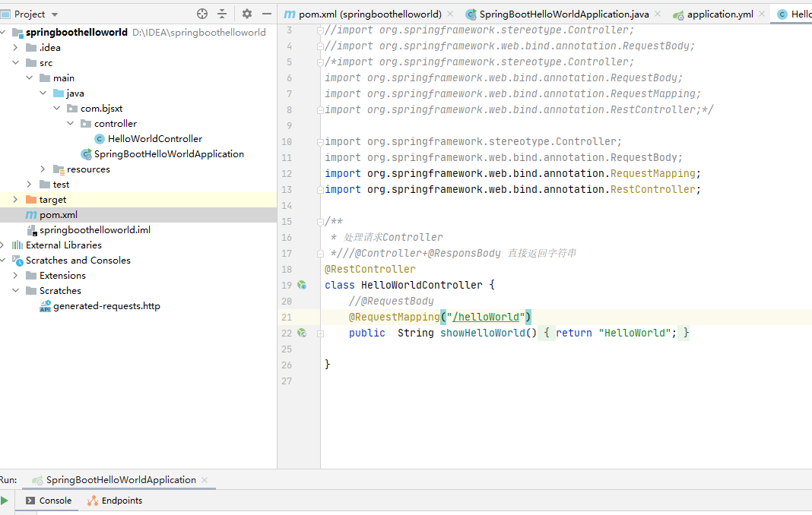This screenshot has height=515, width=812.
Task: Click the resources folder icon
Action: click(x=59, y=169)
